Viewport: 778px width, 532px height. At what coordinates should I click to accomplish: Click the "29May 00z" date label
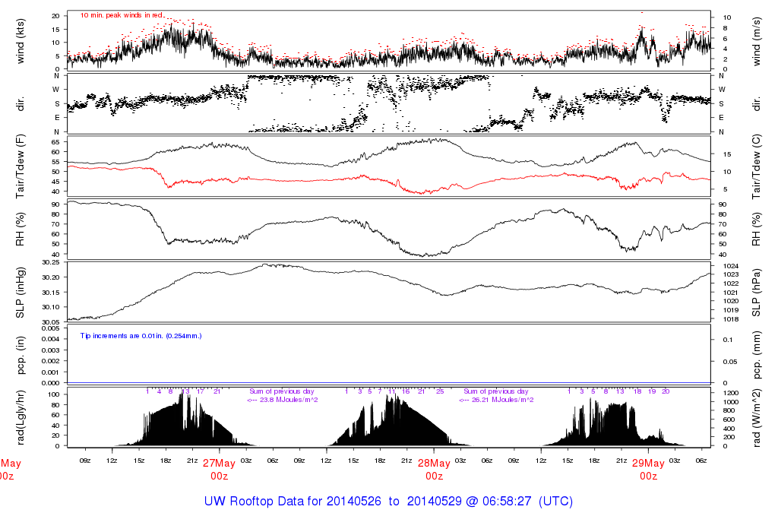click(649, 470)
